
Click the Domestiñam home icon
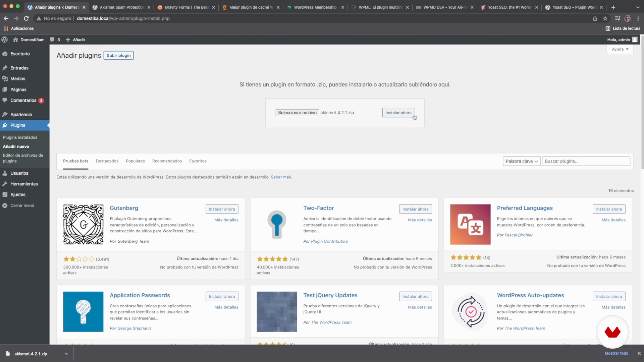pos(15,40)
